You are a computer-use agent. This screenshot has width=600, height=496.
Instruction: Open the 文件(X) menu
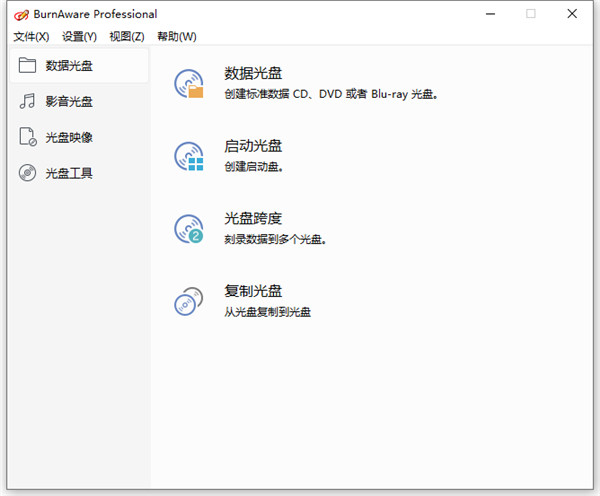point(31,37)
